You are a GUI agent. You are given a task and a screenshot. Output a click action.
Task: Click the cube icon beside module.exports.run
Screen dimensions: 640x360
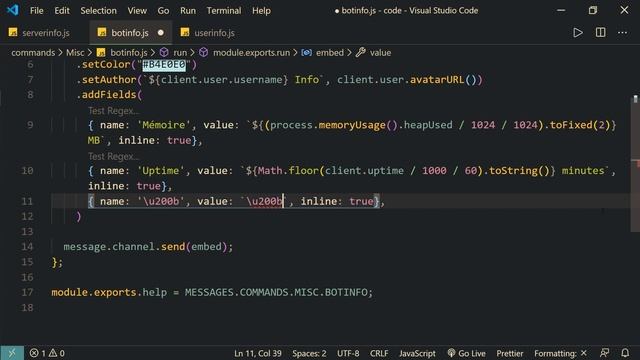pos(204,52)
